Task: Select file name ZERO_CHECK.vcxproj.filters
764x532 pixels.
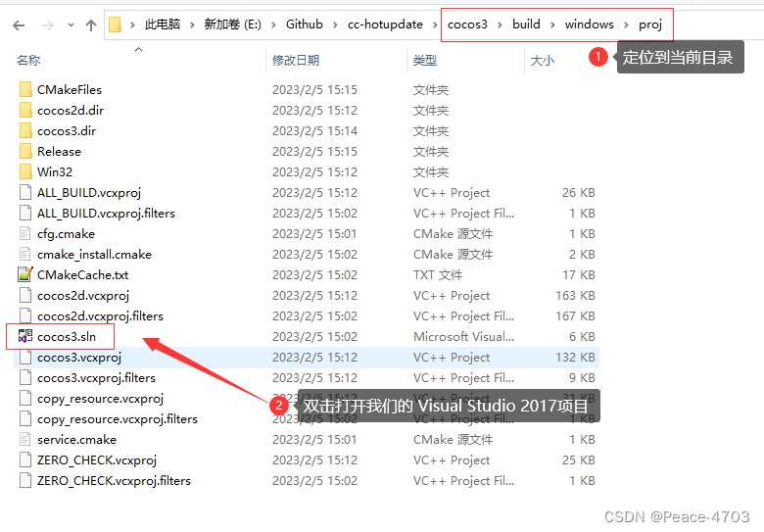Action: pyautogui.click(x=114, y=480)
